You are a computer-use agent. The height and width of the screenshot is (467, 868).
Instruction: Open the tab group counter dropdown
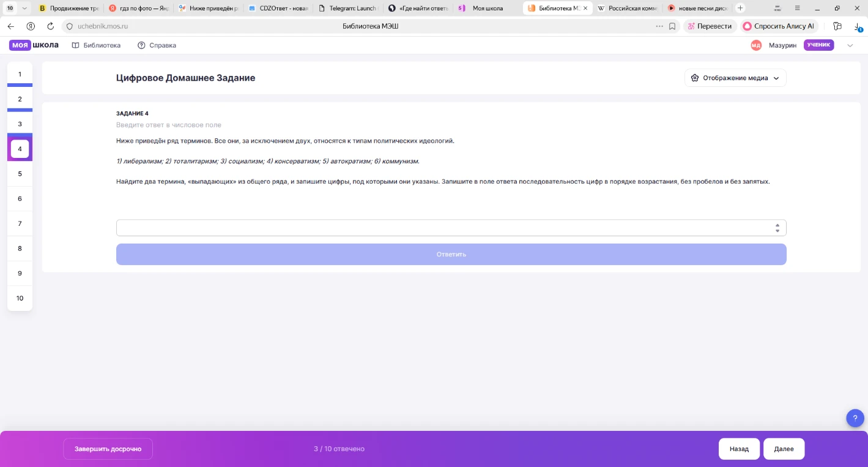coord(16,8)
